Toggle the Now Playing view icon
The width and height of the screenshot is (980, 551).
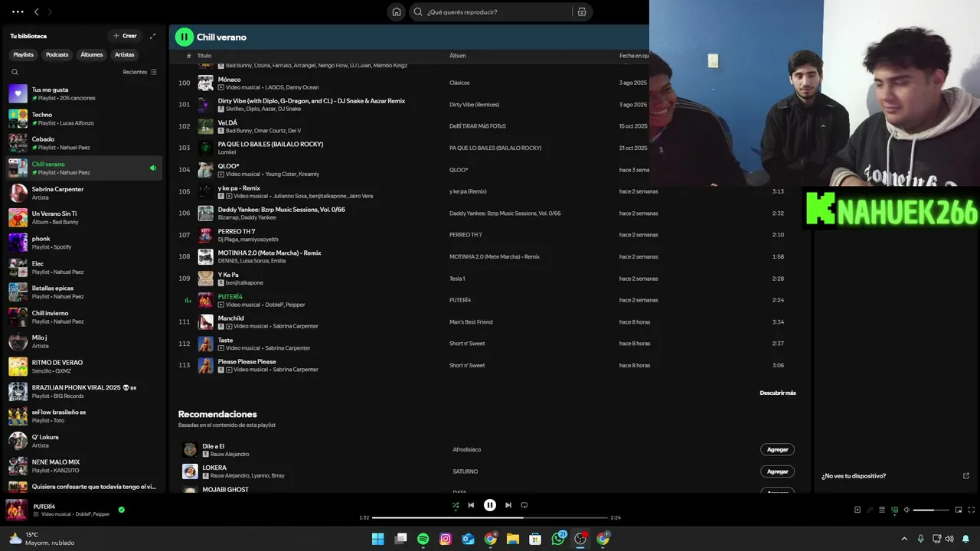pyautogui.click(x=857, y=510)
